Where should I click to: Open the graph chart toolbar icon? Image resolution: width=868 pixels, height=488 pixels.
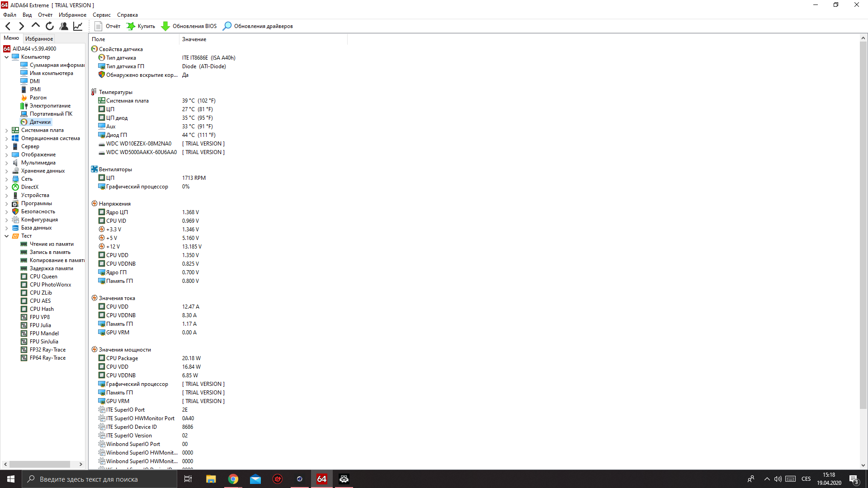(78, 26)
